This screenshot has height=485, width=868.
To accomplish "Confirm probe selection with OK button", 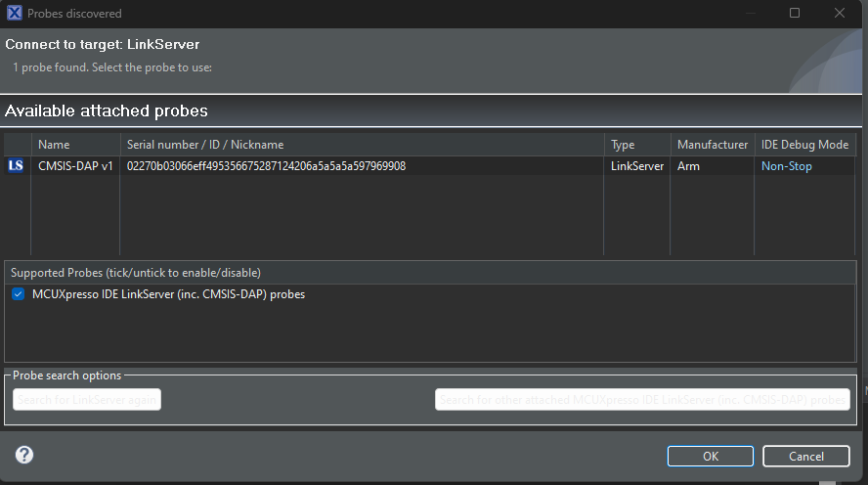I will (x=711, y=457).
